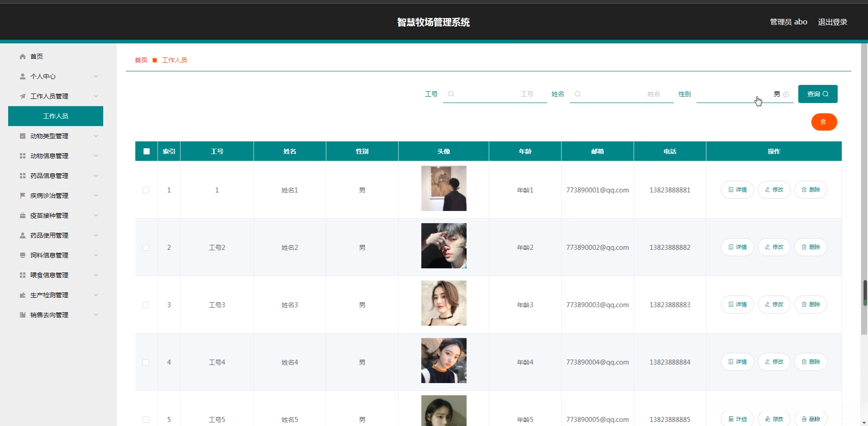Open 饲料信息管理 menu
This screenshot has height=426, width=868.
coord(56,255)
